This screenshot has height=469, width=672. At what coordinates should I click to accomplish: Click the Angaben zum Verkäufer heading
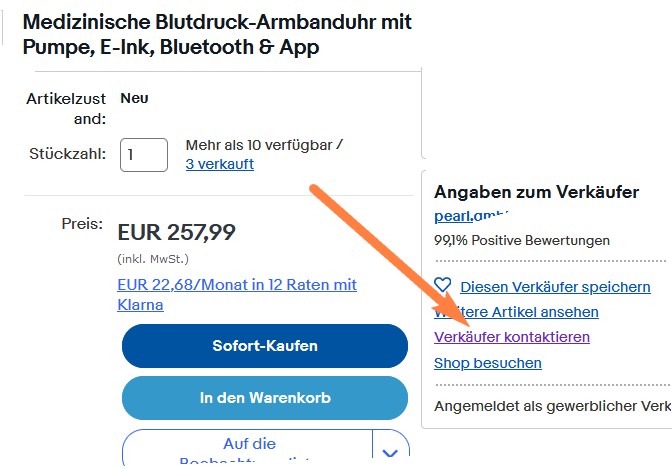click(537, 192)
